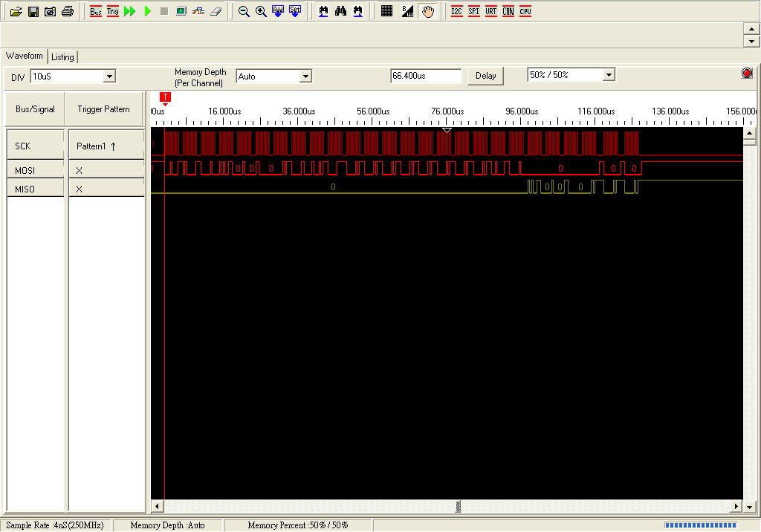761x532 pixels.
Task: Open the I2C protocol decoder
Action: (457, 12)
